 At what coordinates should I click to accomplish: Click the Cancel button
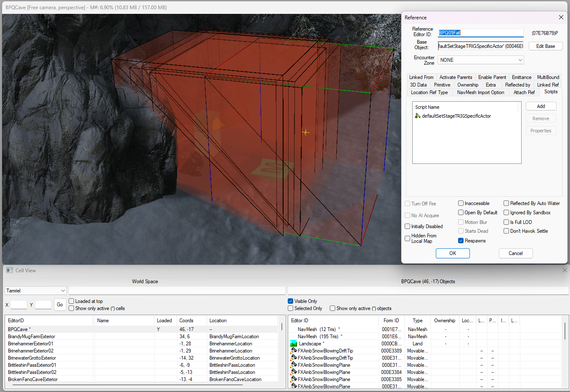[x=515, y=253]
